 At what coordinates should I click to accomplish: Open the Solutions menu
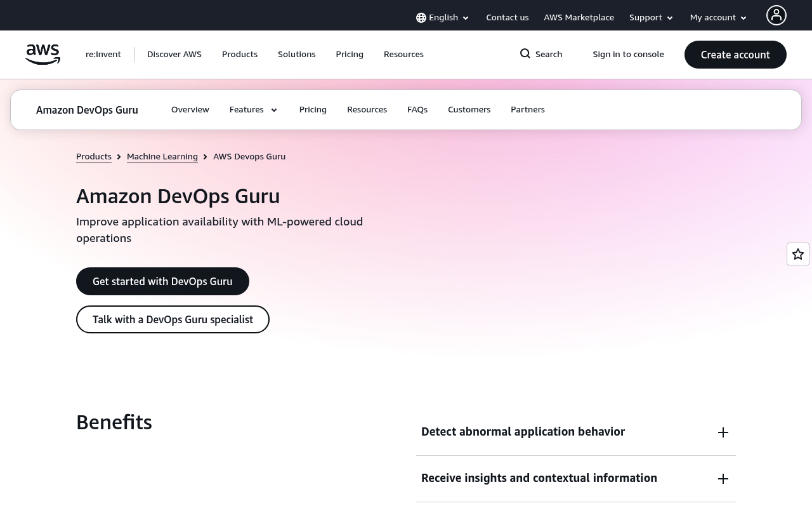296,54
